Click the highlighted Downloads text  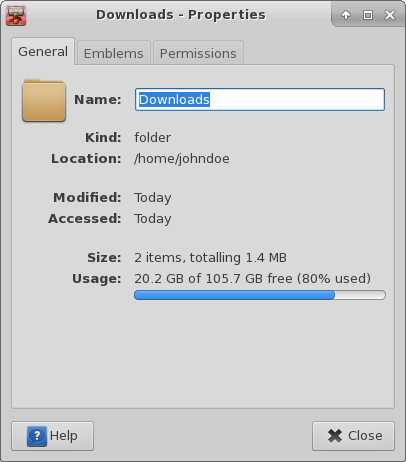pyautogui.click(x=174, y=100)
